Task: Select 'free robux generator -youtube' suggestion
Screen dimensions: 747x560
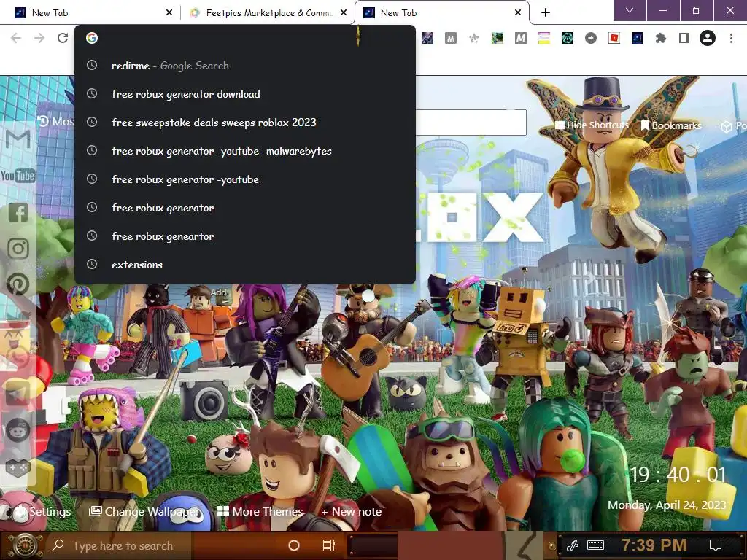Action: 245,179
